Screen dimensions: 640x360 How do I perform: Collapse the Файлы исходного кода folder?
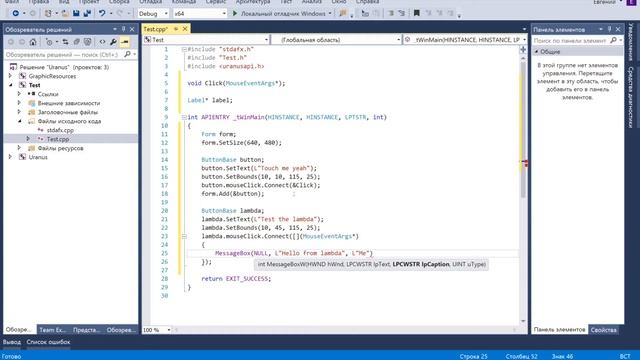(x=20, y=121)
